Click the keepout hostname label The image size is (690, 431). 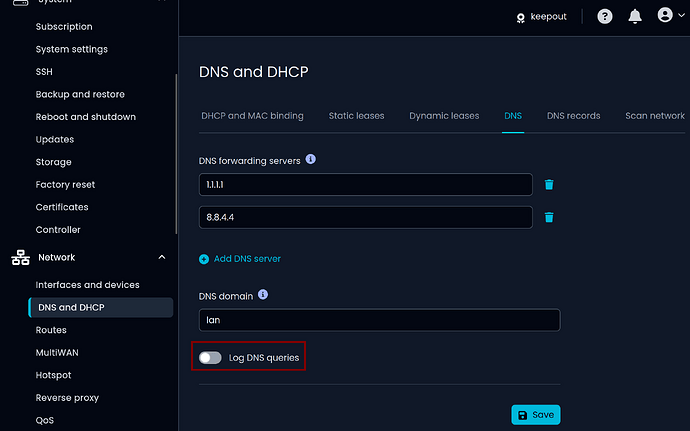(548, 17)
